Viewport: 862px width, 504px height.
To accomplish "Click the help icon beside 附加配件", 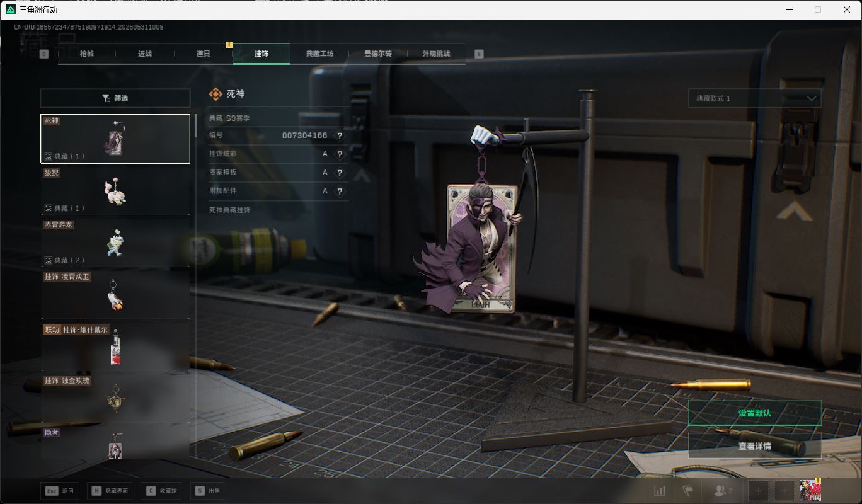I will [340, 191].
